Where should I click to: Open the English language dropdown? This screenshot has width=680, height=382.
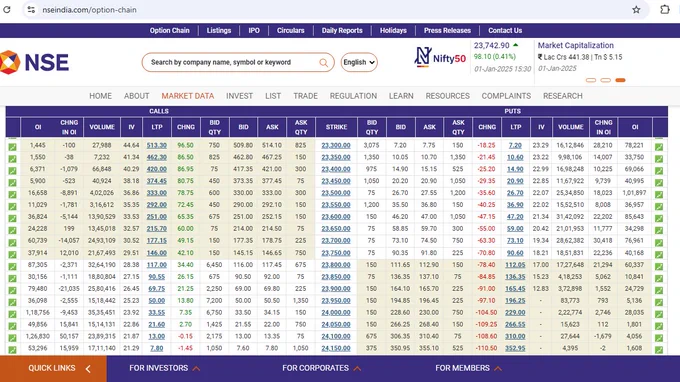359,62
